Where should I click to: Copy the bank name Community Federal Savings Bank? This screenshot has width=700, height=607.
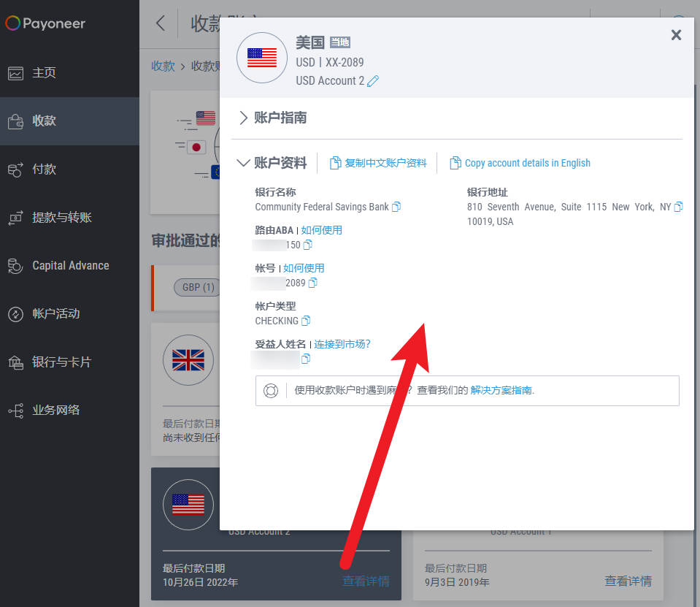[396, 207]
